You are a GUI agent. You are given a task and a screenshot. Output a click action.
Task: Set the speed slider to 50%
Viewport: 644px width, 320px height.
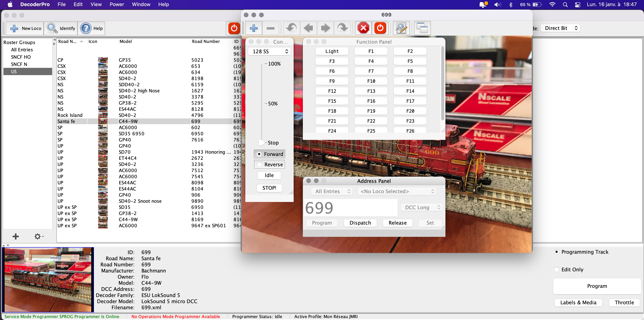(261, 103)
